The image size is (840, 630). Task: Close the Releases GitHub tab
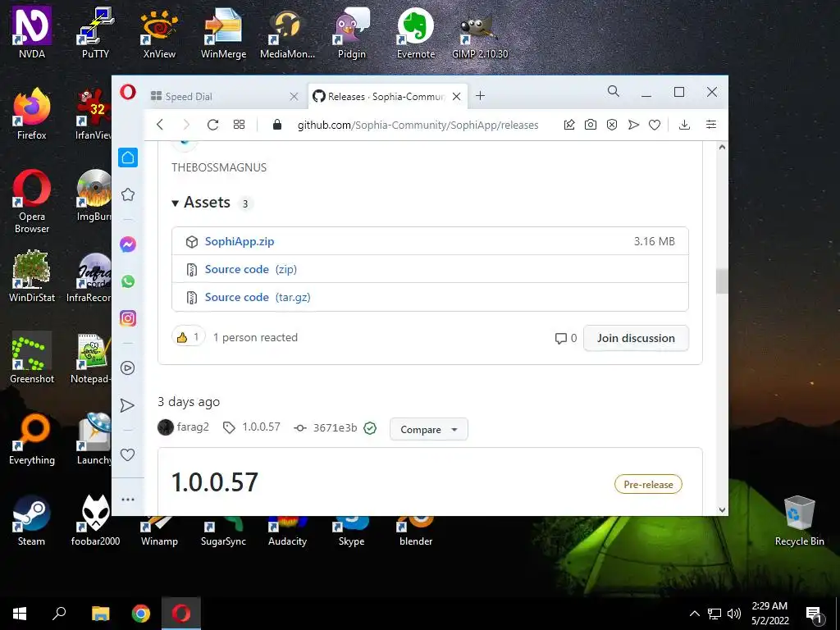[x=456, y=97]
